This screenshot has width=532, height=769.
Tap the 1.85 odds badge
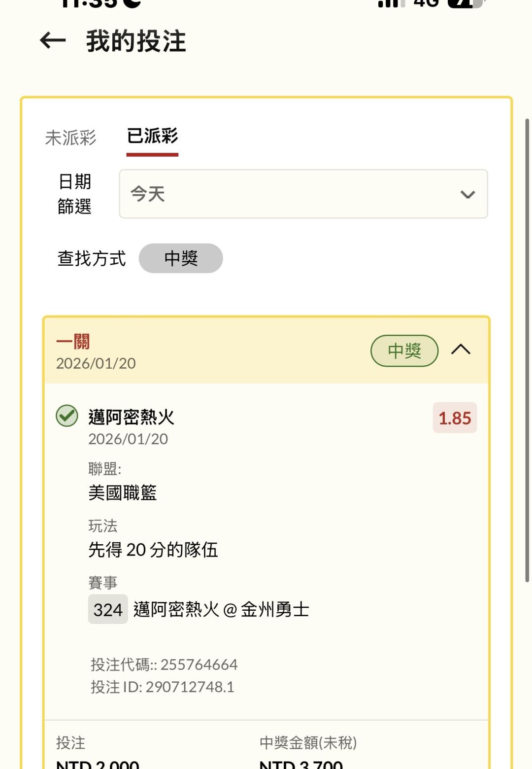coord(455,418)
